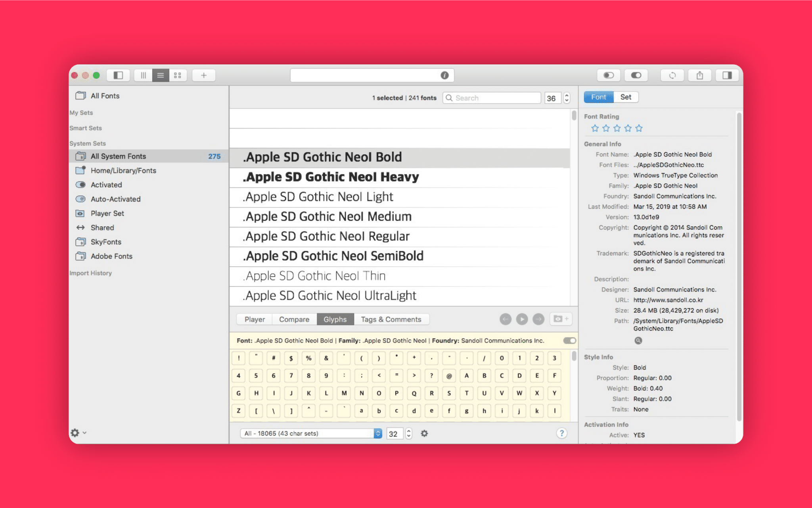Click the refresh sync icon
812x508 pixels.
pyautogui.click(x=672, y=75)
